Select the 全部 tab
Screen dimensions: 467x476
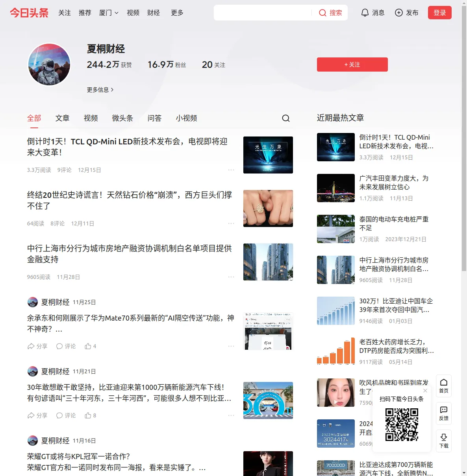pyautogui.click(x=34, y=118)
